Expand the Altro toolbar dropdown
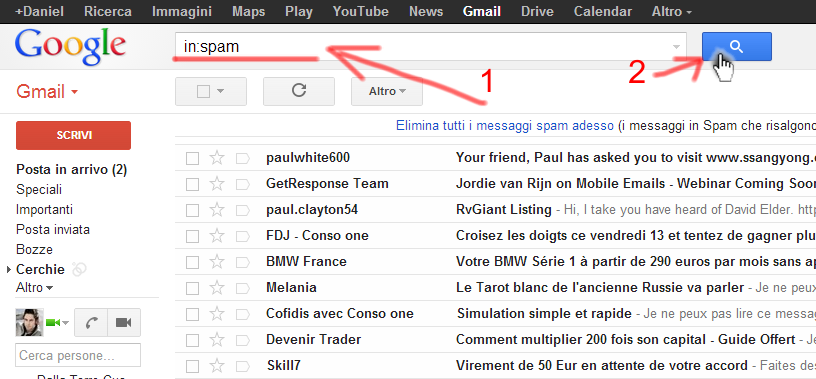This screenshot has width=816, height=379. (387, 91)
